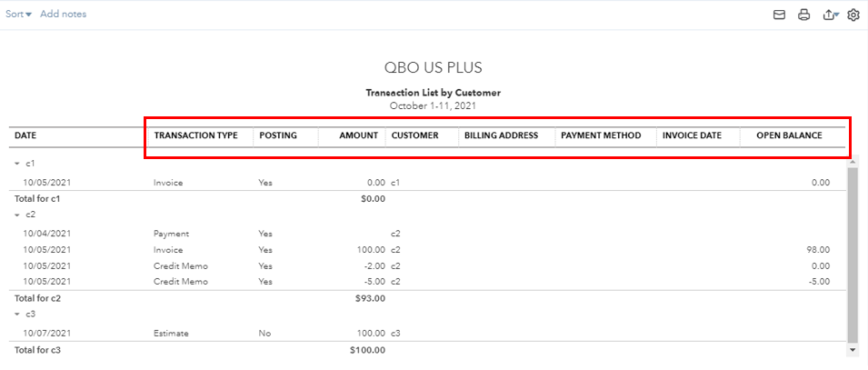Open the export report dropdown icon

832,15
